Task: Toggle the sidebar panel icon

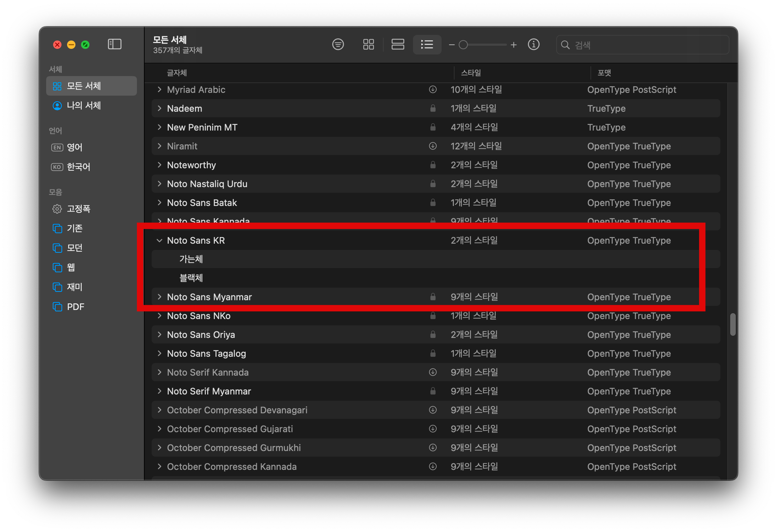Action: coord(115,44)
